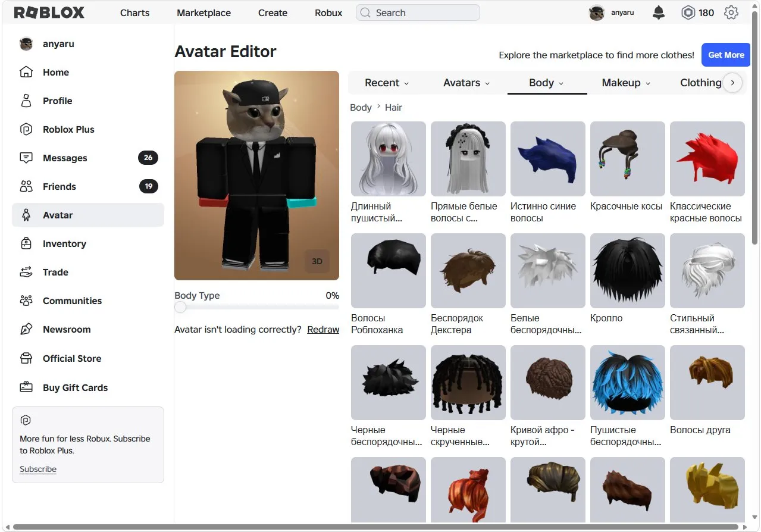Open Messages with 26 unread
761x532 pixels.
click(88, 158)
